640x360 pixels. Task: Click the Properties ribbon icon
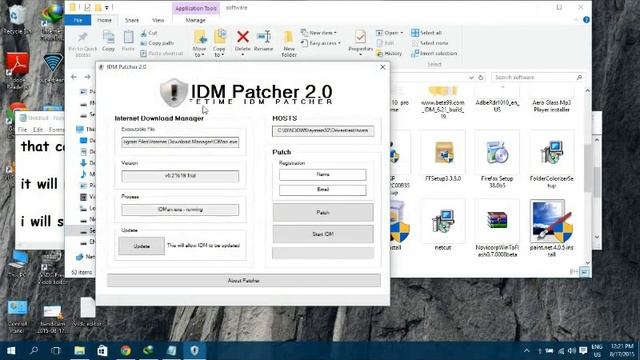point(360,38)
